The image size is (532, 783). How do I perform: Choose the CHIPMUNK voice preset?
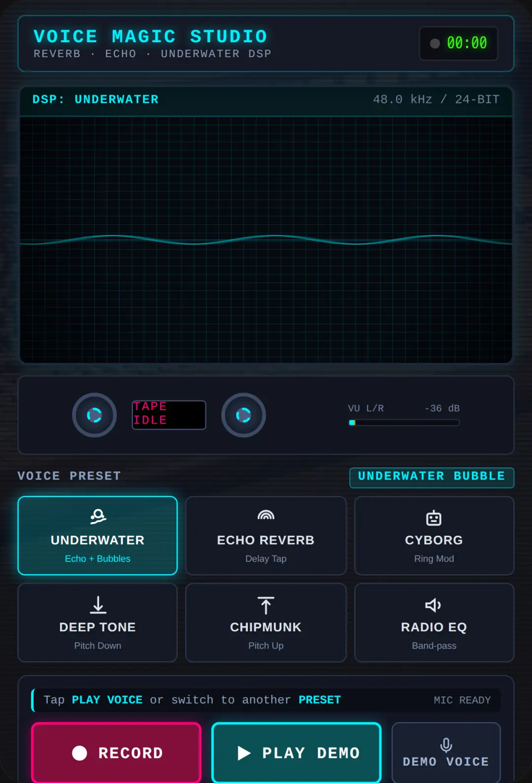pos(266,622)
